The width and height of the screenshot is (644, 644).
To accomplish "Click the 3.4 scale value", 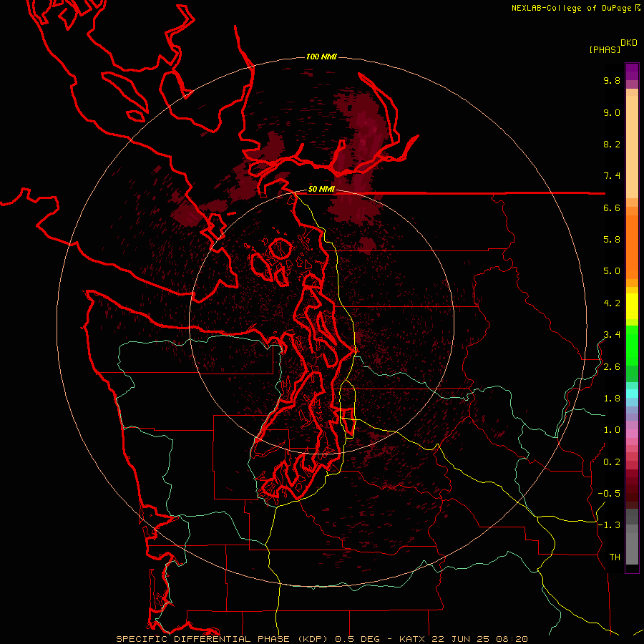I will (x=612, y=335).
